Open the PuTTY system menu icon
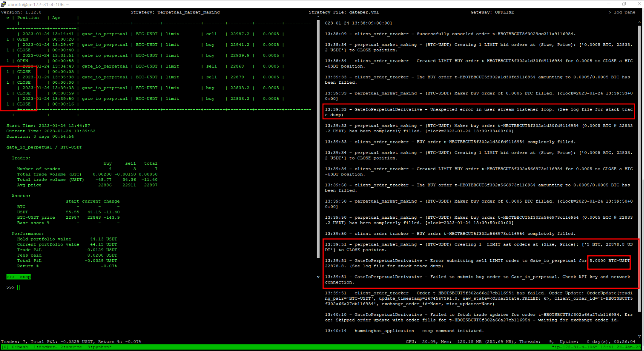This screenshot has width=644, height=351. click(3, 4)
